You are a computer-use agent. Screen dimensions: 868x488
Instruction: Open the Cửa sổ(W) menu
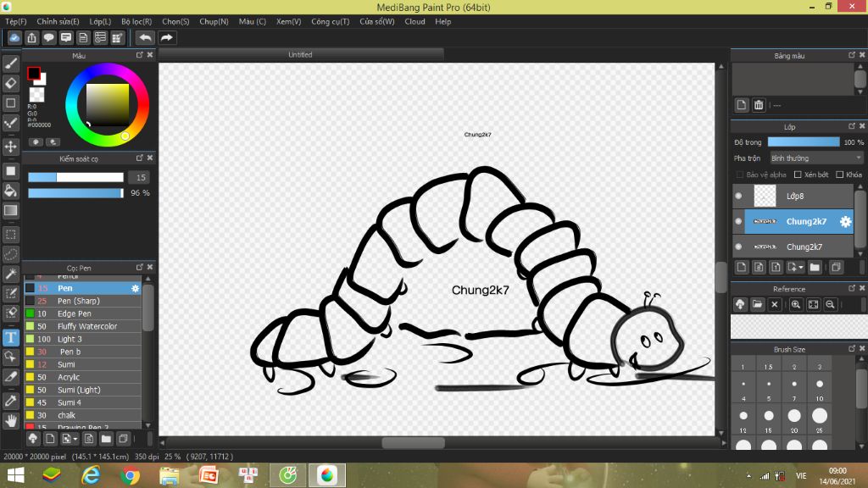tap(377, 21)
